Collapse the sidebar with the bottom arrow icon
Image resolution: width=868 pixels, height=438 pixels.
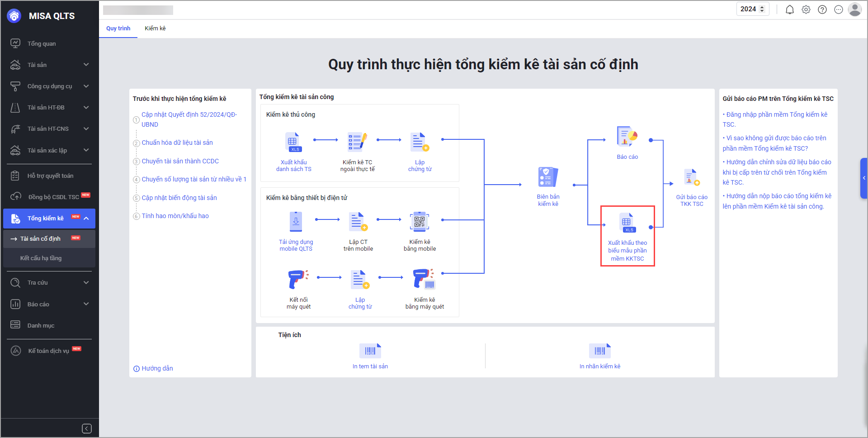[x=87, y=428]
